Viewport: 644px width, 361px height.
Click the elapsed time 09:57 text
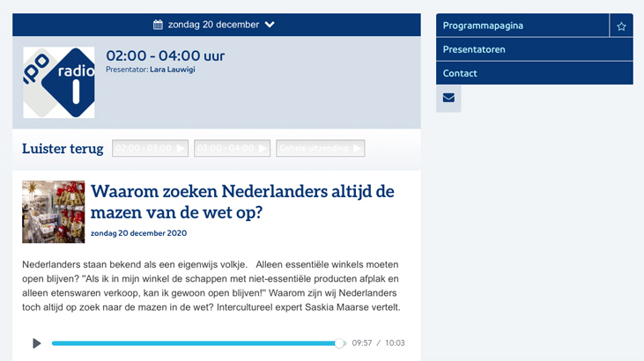pos(362,343)
